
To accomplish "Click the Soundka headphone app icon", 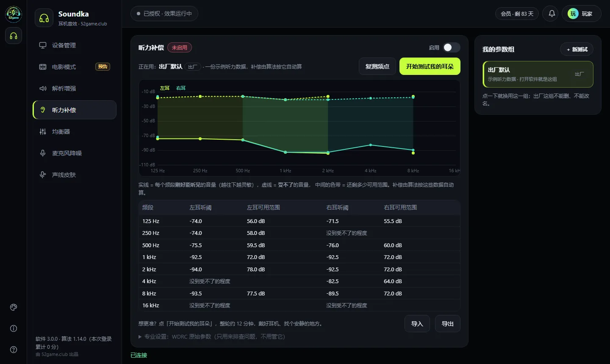I will [x=44, y=18].
